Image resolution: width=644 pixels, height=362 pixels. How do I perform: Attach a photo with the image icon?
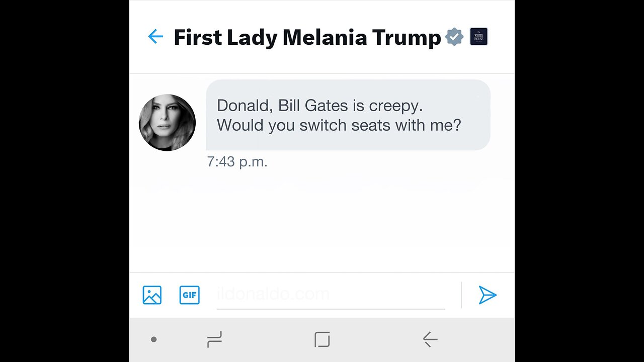click(152, 295)
